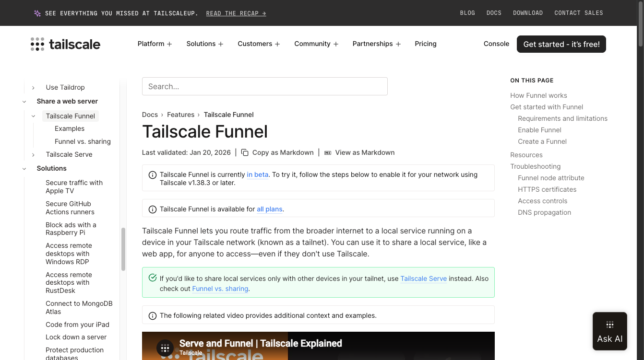Open Secure traffic with Apple TV

pos(74,186)
